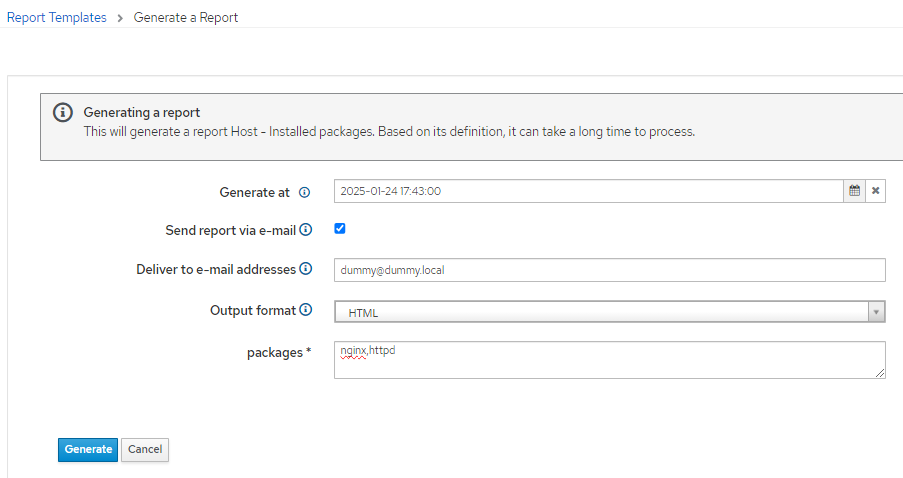Image resolution: width=903 pixels, height=478 pixels.
Task: Click the large info icon in the Generating a report alert
Action: pyautogui.click(x=63, y=112)
